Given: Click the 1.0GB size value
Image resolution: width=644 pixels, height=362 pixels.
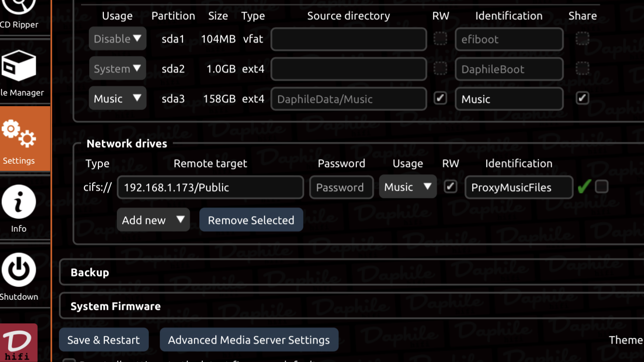Looking at the screenshot, I should (x=221, y=69).
